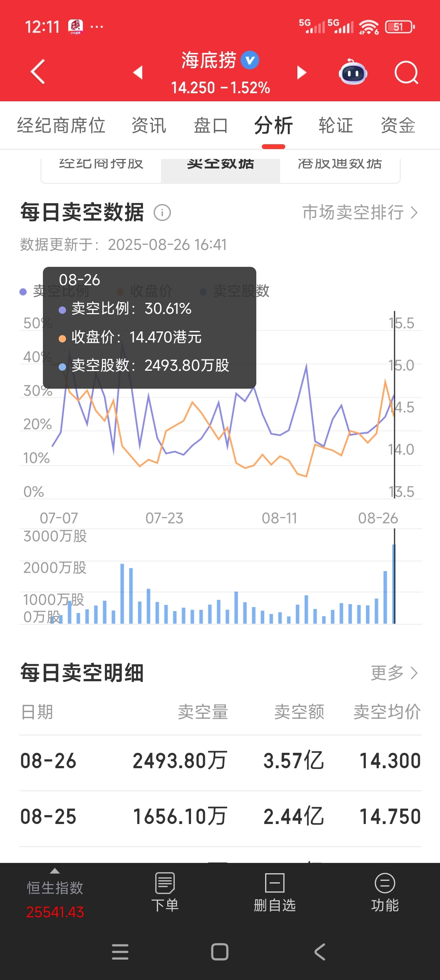The height and width of the screenshot is (980, 440).
Task: Tap tooltip value 卖空比例 30.61%
Action: click(125, 309)
